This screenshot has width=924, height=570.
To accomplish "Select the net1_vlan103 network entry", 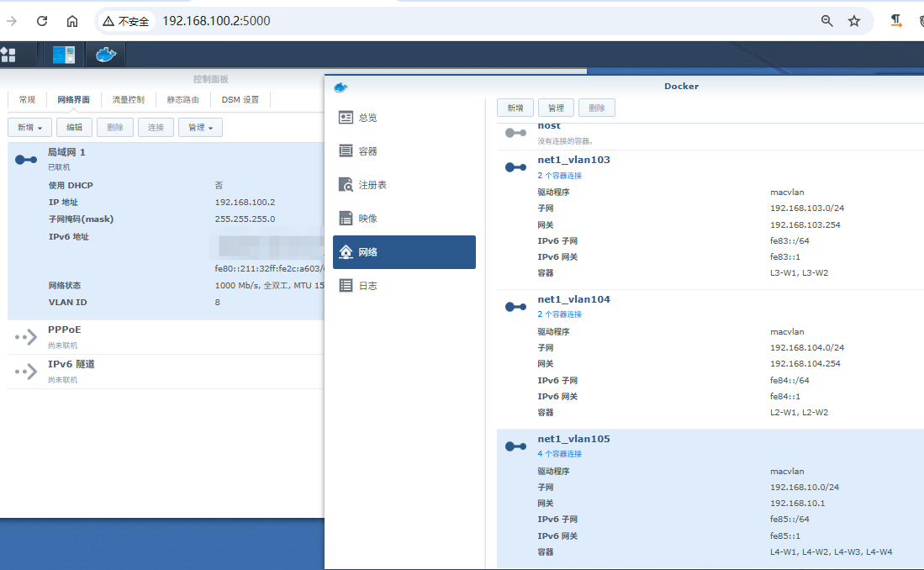I will point(574,160).
